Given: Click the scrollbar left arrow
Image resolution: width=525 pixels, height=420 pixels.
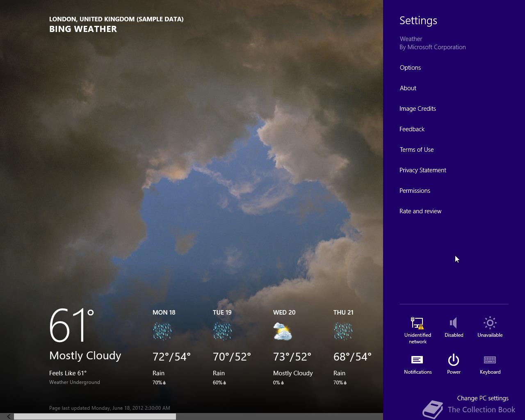Looking at the screenshot, I should tap(8, 416).
